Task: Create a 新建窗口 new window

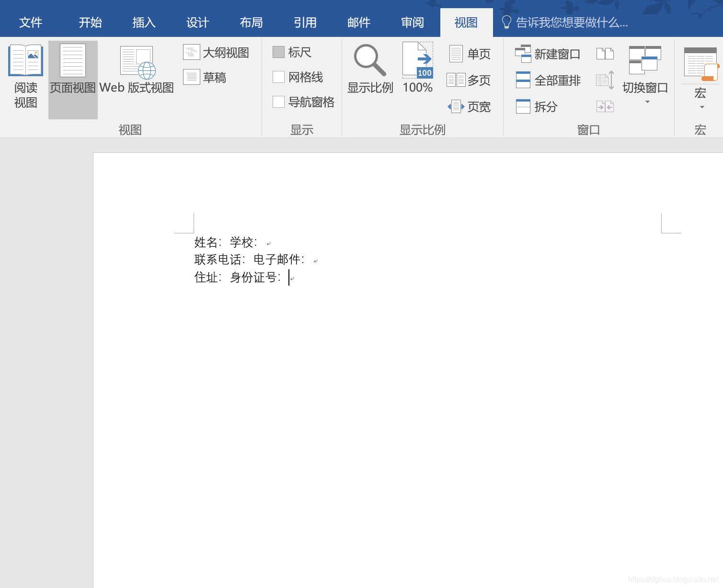Action: pyautogui.click(x=548, y=54)
